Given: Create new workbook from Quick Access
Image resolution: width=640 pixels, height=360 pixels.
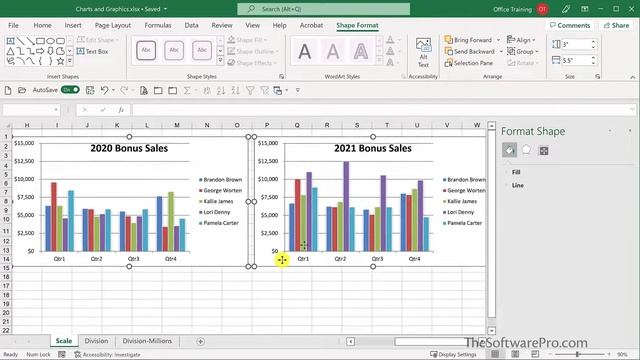Looking at the screenshot, I should [x=8, y=90].
